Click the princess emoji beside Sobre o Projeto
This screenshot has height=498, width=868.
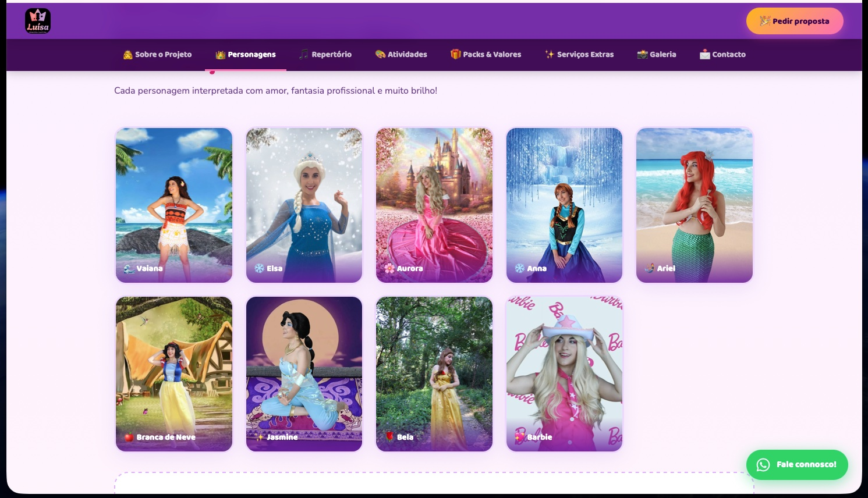click(128, 55)
